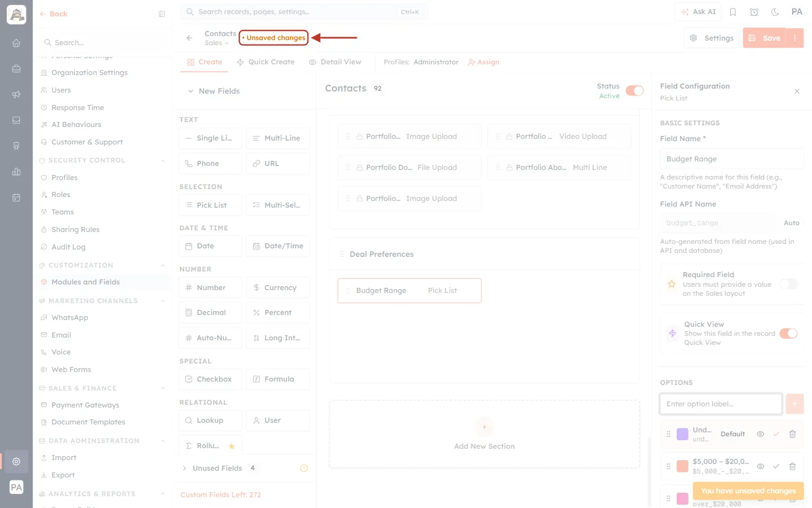The image size is (812, 508).
Task: Collapse the Data Administration group
Action: [163, 441]
